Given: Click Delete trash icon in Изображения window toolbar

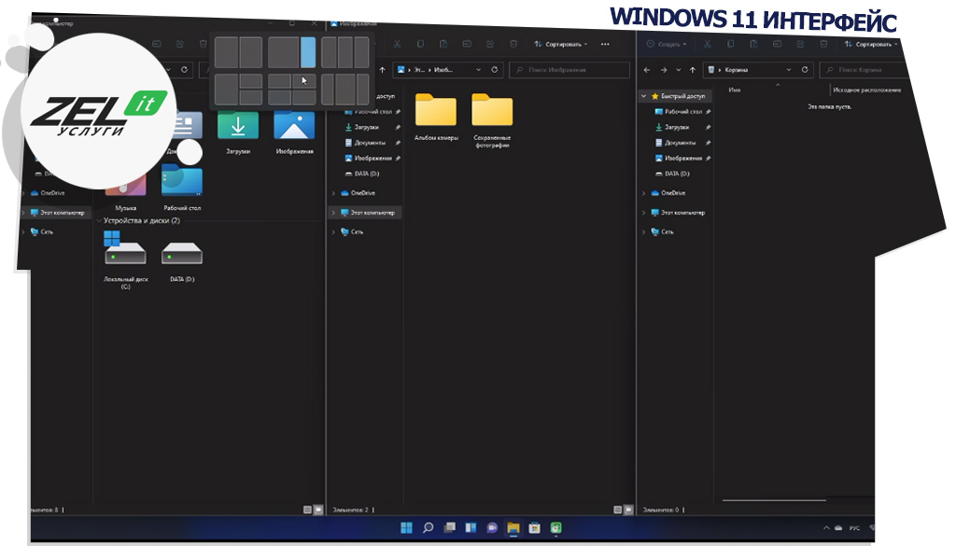Looking at the screenshot, I should (x=513, y=44).
